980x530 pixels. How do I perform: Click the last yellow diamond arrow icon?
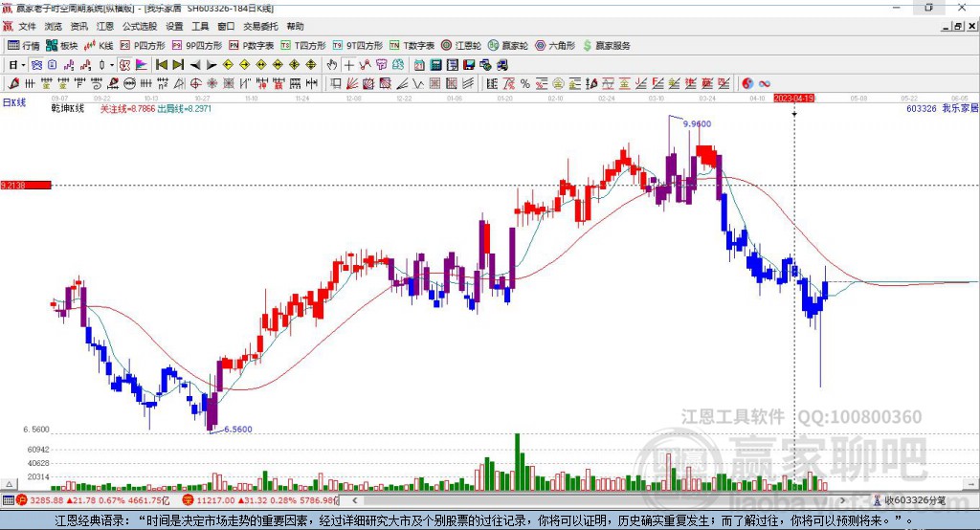311,65
